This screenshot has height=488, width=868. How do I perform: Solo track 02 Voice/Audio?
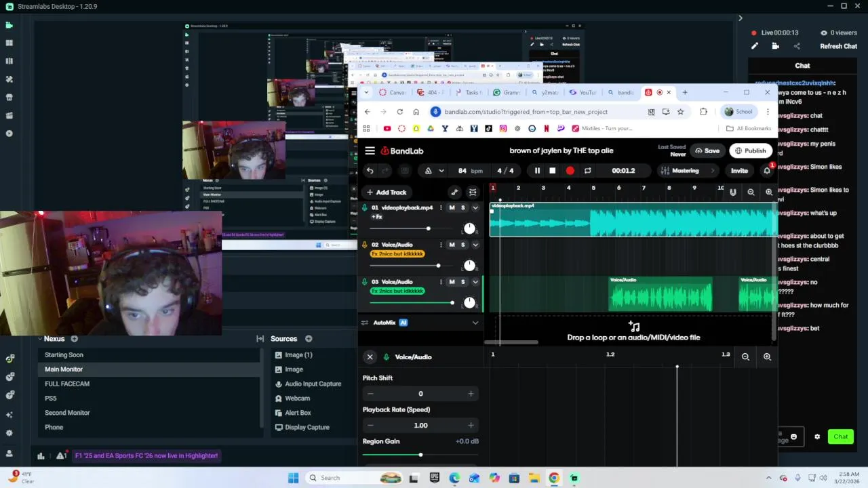tap(463, 245)
